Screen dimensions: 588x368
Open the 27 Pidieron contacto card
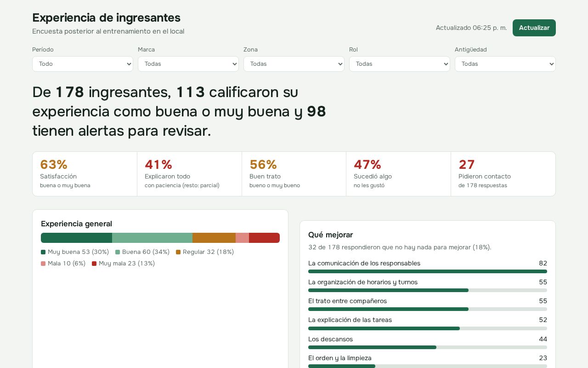[x=503, y=174]
